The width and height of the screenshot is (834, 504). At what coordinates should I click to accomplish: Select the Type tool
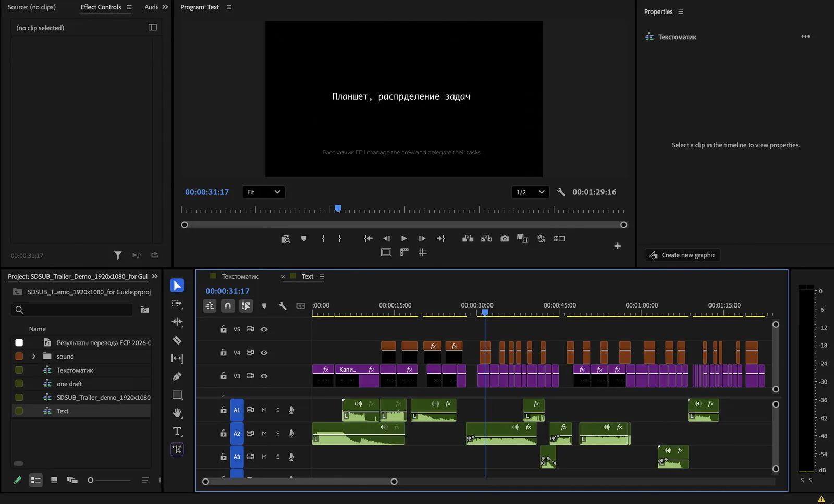pos(177,432)
